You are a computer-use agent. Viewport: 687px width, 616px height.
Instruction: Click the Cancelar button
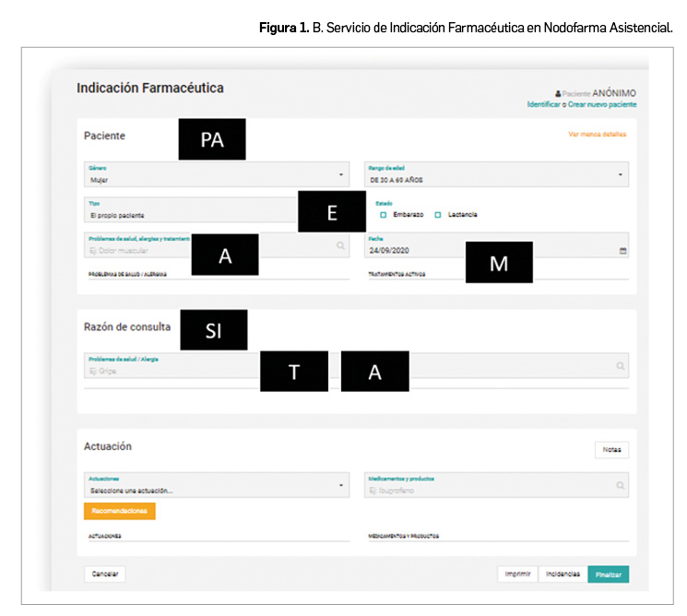[x=105, y=574]
